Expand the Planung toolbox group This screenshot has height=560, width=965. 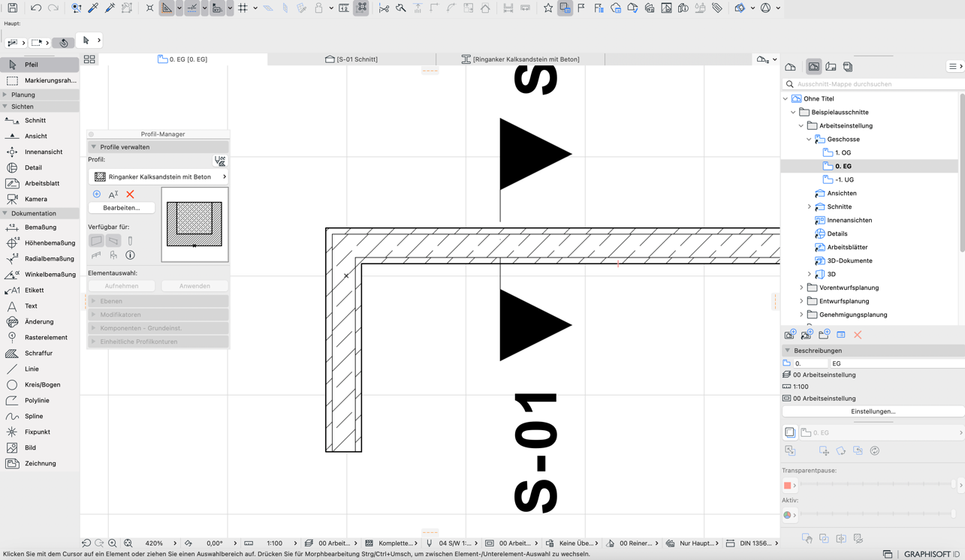(5, 95)
